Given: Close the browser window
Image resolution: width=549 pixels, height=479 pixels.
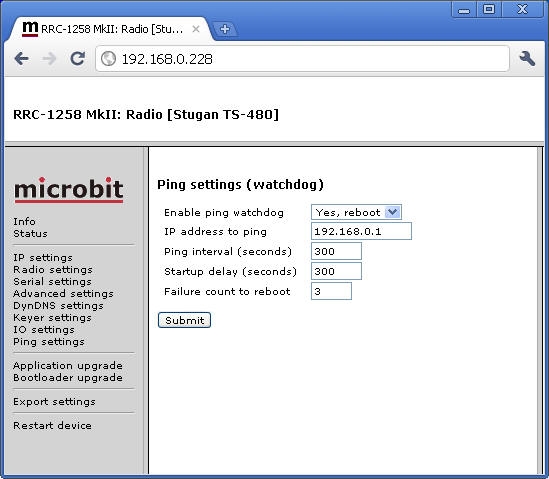Looking at the screenshot, I should [522, 10].
